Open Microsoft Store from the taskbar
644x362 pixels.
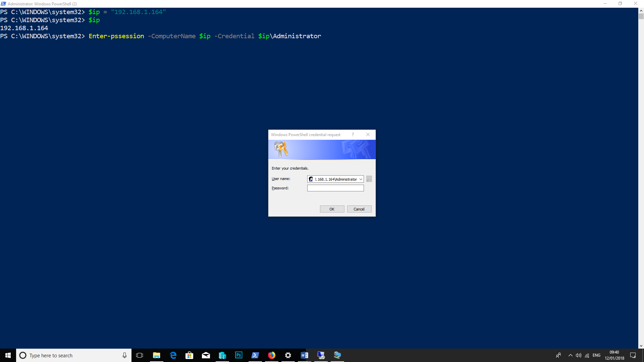[x=190, y=355]
